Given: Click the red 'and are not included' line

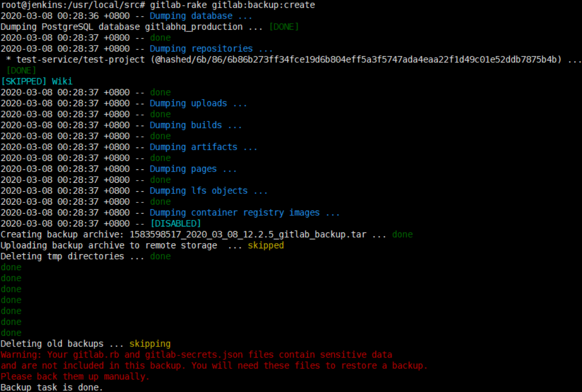Looking at the screenshot, I should pyautogui.click(x=214, y=366).
